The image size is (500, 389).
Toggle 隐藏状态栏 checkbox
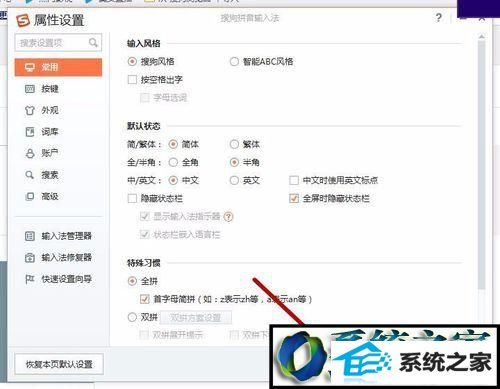pos(132,199)
